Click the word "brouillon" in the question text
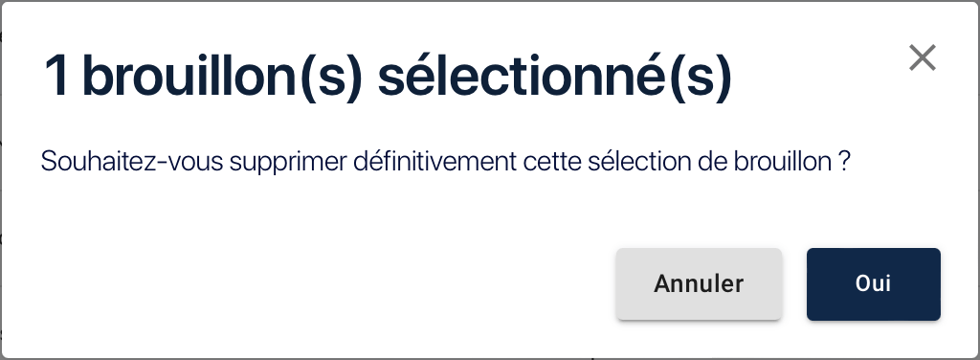The image size is (980, 360). pyautogui.click(x=782, y=162)
